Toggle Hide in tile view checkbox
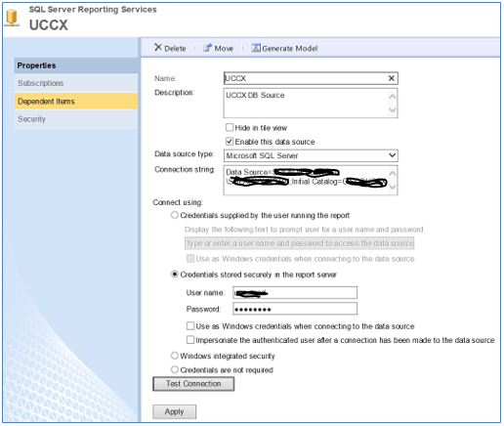Image resolution: width=504 pixels, height=426 pixels. click(x=230, y=127)
